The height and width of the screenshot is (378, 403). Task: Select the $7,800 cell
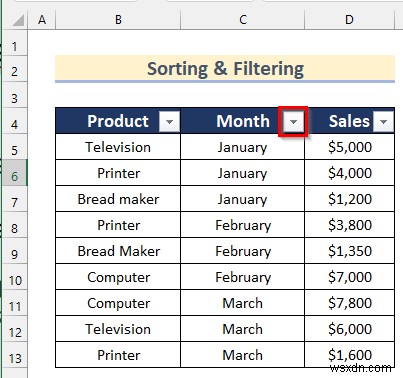[350, 303]
